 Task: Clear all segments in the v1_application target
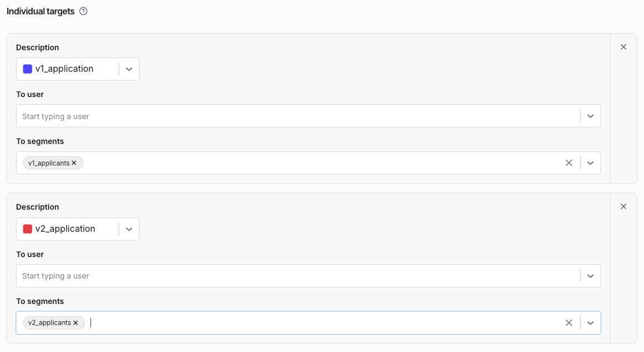[569, 162]
